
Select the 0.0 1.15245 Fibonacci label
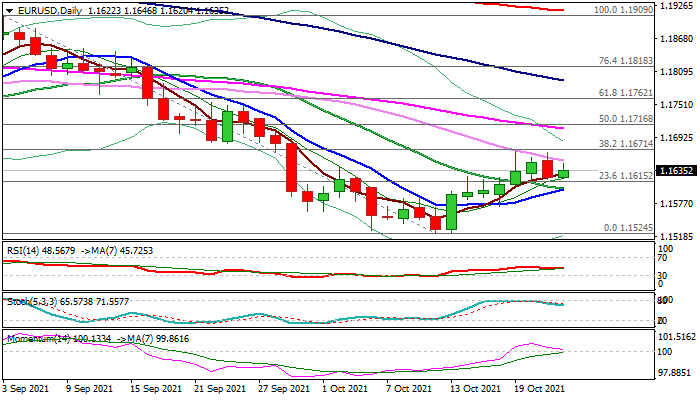click(x=629, y=228)
